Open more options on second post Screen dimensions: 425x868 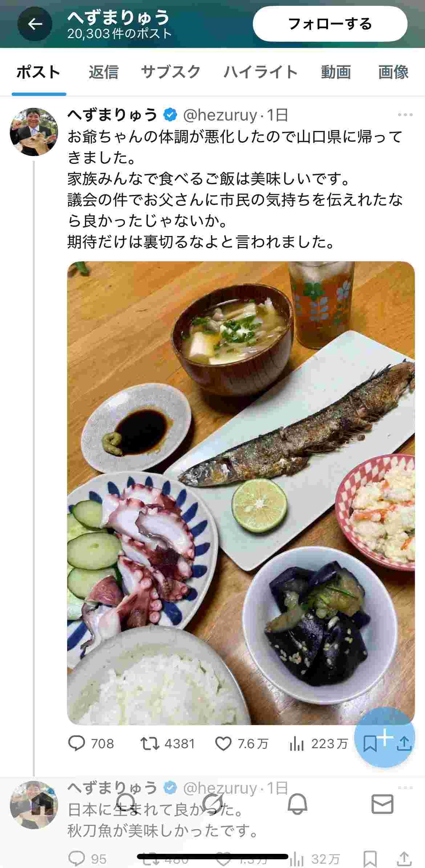coord(405,787)
